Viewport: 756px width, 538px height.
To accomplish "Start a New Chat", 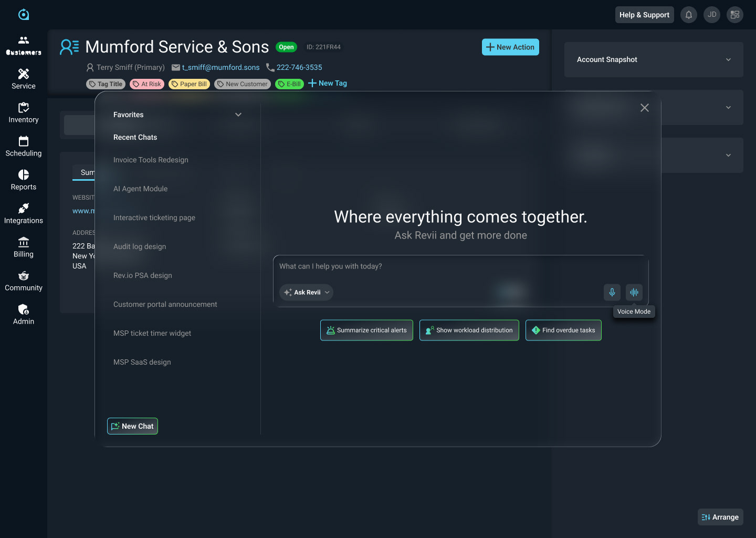I will (132, 426).
